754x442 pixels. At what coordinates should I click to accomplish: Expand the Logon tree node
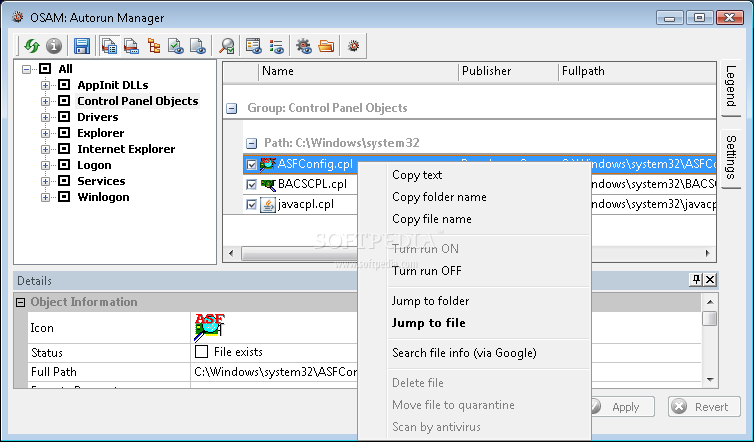[x=45, y=165]
